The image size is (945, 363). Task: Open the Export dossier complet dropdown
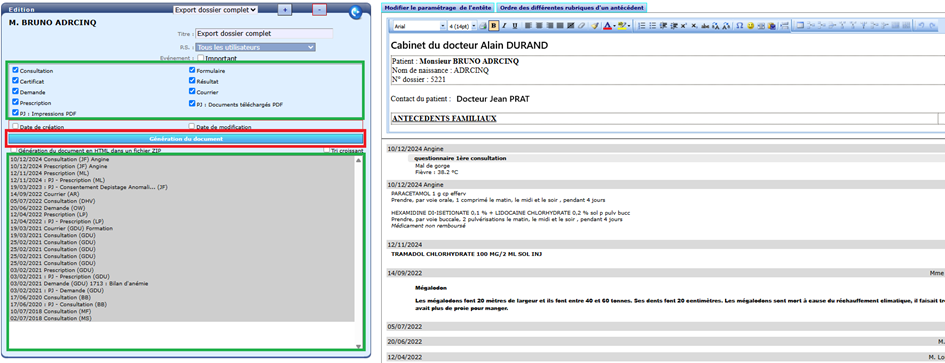215,10
